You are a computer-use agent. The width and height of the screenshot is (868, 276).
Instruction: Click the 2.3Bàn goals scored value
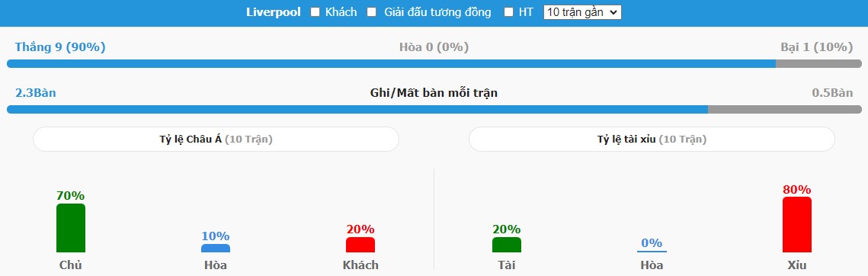[x=35, y=93]
